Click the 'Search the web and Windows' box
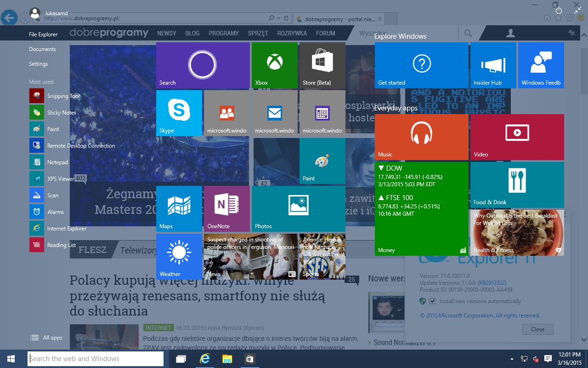The height and width of the screenshot is (368, 588). click(96, 359)
